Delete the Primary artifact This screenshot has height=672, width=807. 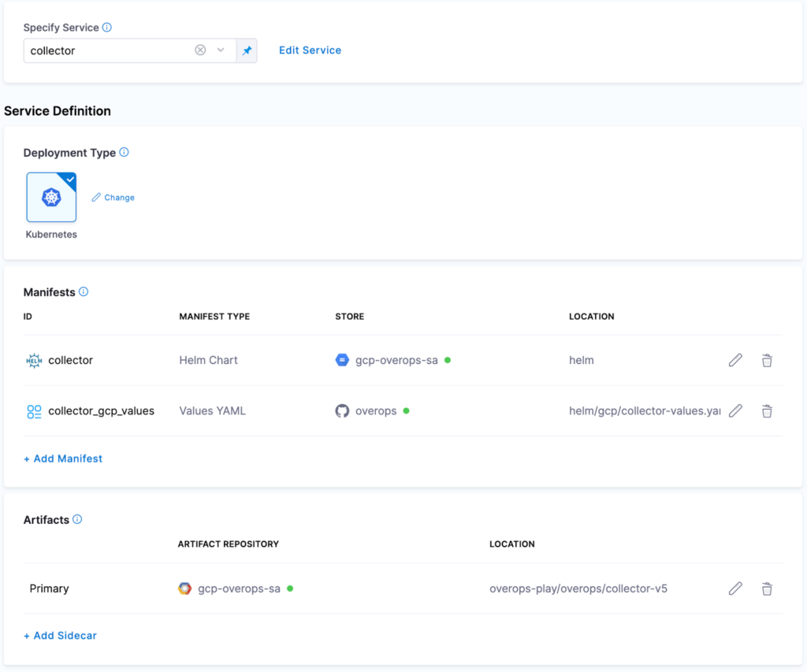[767, 588]
